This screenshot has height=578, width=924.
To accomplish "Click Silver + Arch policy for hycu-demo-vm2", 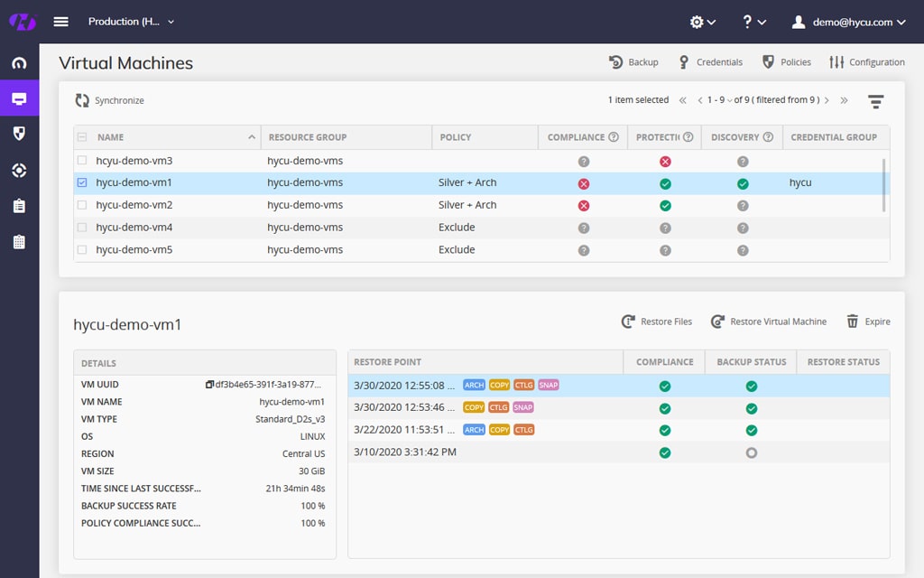I will click(467, 205).
